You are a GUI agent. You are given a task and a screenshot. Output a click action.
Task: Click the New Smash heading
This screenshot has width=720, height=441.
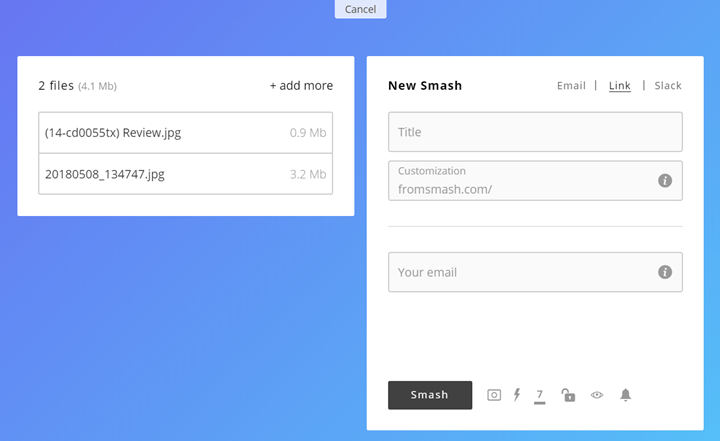(x=425, y=85)
